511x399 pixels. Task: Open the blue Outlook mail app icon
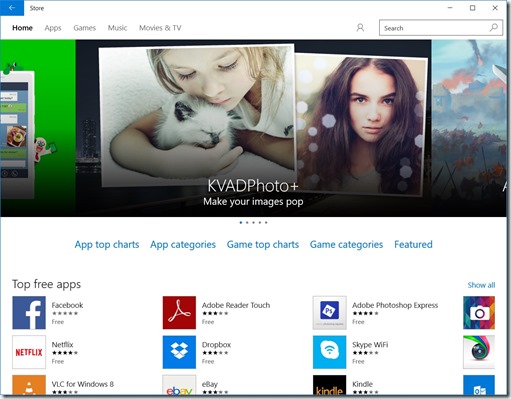[x=479, y=385]
